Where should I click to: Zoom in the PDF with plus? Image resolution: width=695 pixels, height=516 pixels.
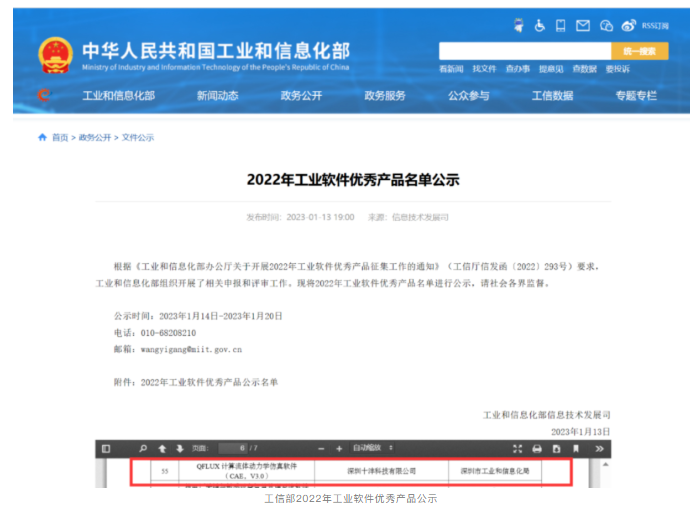tap(340, 448)
